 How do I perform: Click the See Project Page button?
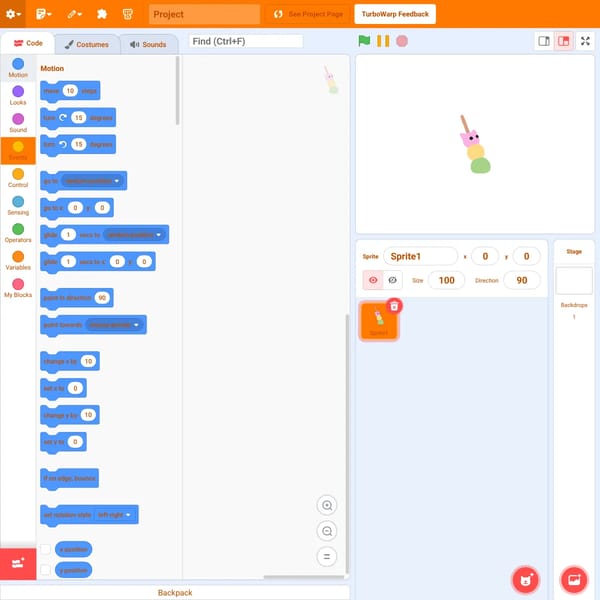(x=308, y=14)
